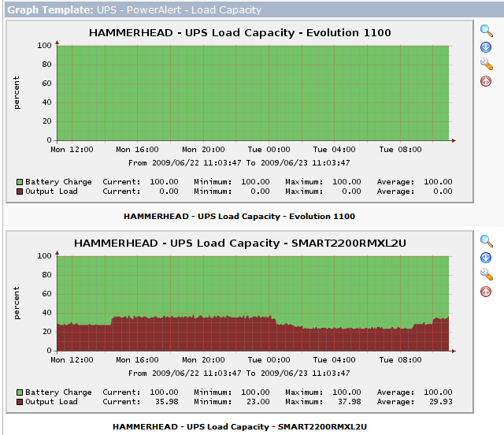Click the zoom magnifier icon beside Evolution 1100 graph
This screenshot has width=504, height=435.
click(x=487, y=31)
